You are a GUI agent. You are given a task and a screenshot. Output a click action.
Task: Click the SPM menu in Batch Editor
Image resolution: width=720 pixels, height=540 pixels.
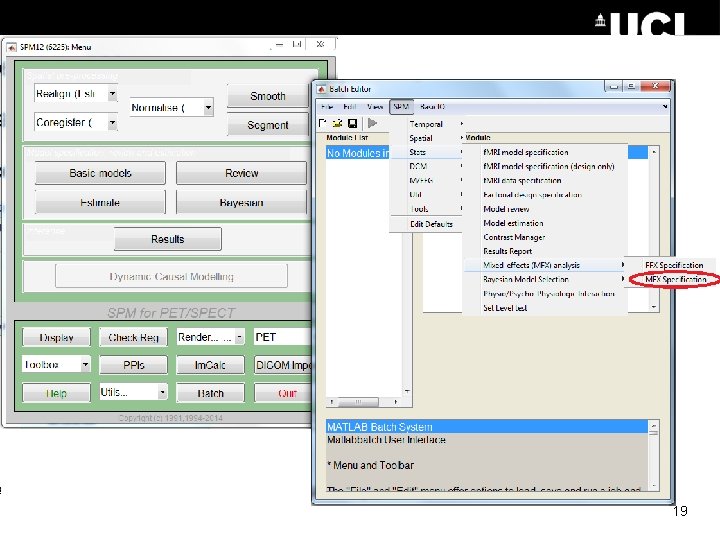coord(401,107)
